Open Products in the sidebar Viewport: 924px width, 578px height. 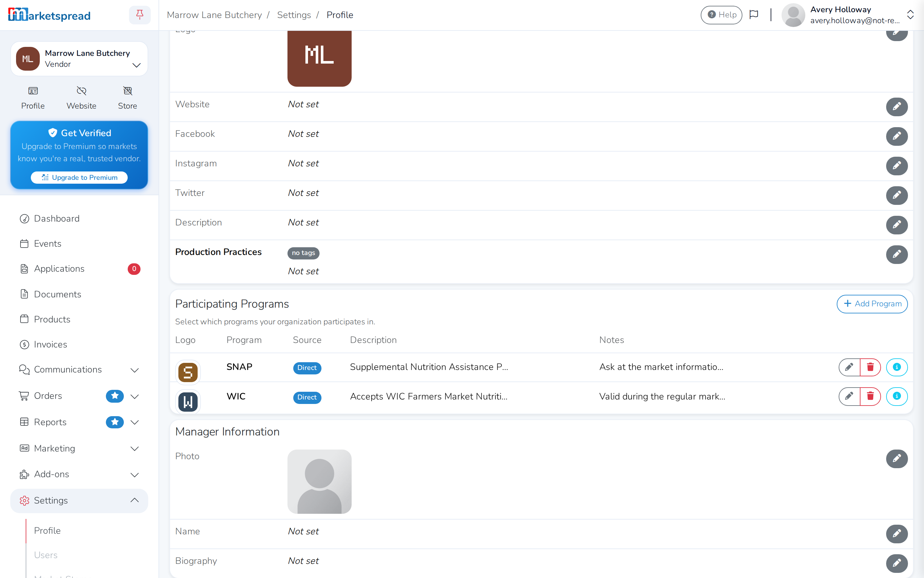79,320
